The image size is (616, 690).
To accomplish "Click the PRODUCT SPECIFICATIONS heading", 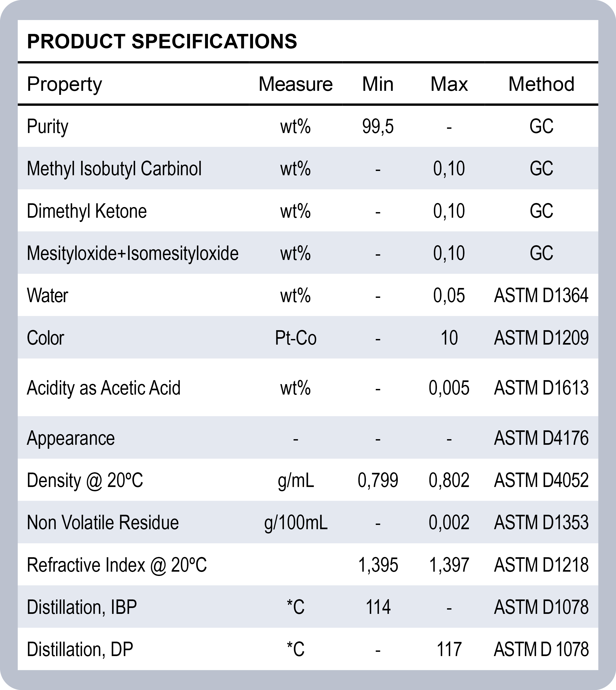I will 162,41.
